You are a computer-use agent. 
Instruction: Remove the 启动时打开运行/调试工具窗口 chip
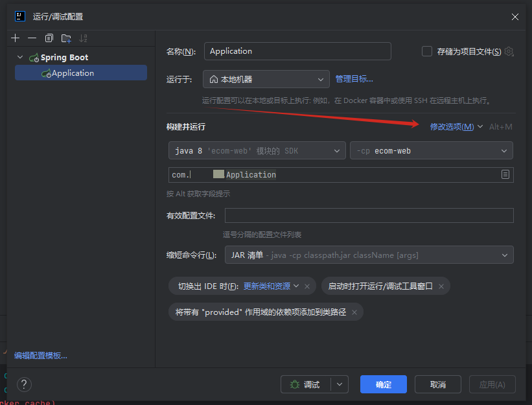[x=441, y=286]
